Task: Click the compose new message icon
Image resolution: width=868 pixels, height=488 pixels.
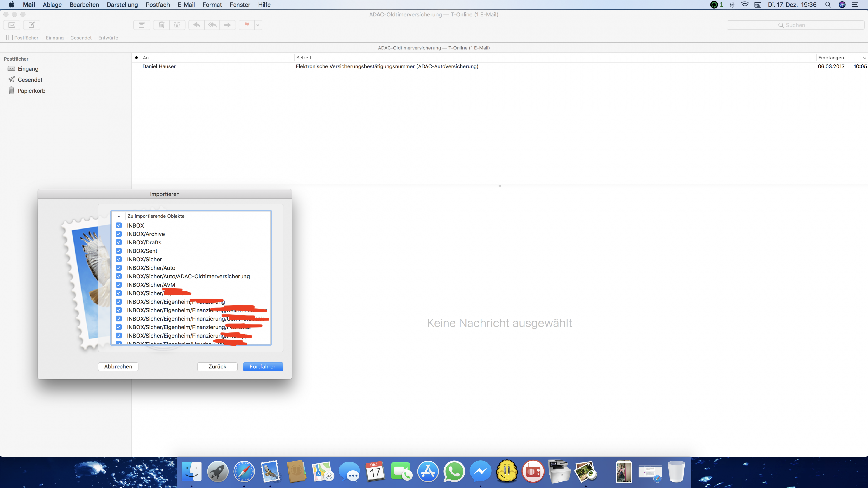Action: (31, 25)
